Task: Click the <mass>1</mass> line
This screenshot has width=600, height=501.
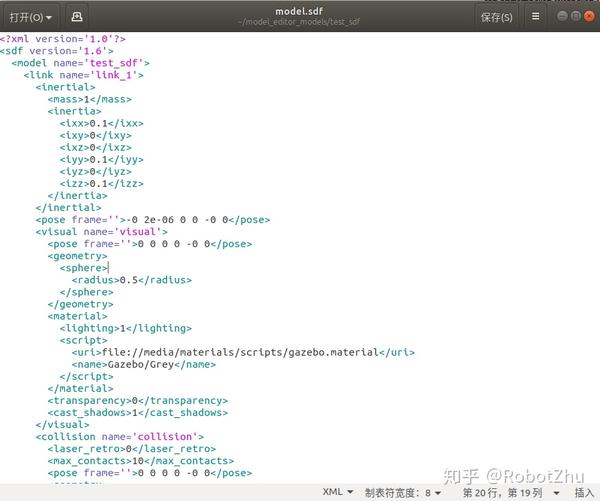Action: coord(90,99)
